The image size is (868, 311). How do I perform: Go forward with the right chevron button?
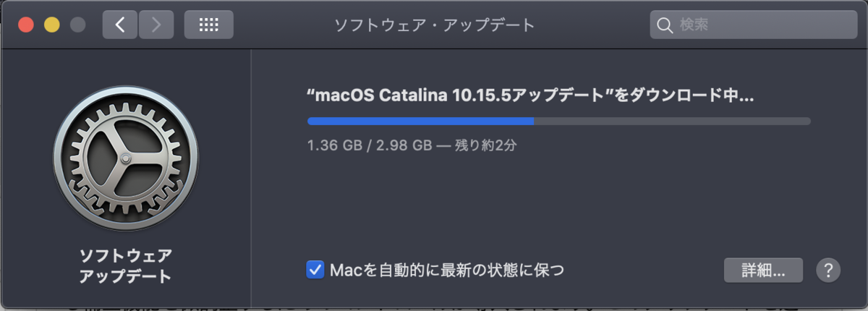[156, 25]
